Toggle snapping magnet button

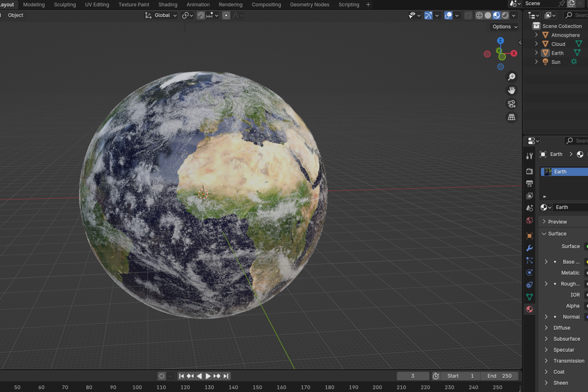coord(201,15)
